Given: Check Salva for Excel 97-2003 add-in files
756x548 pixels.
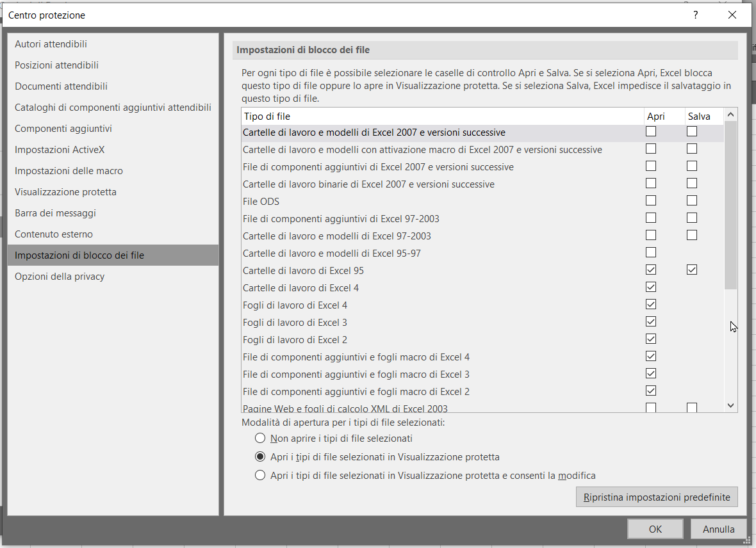Looking at the screenshot, I should 692,218.
